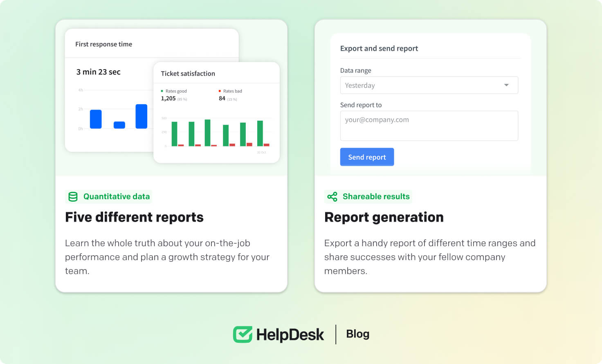Select the shortest blue bar in First response chart
Viewport: 602px width, 364px height.
pos(119,125)
